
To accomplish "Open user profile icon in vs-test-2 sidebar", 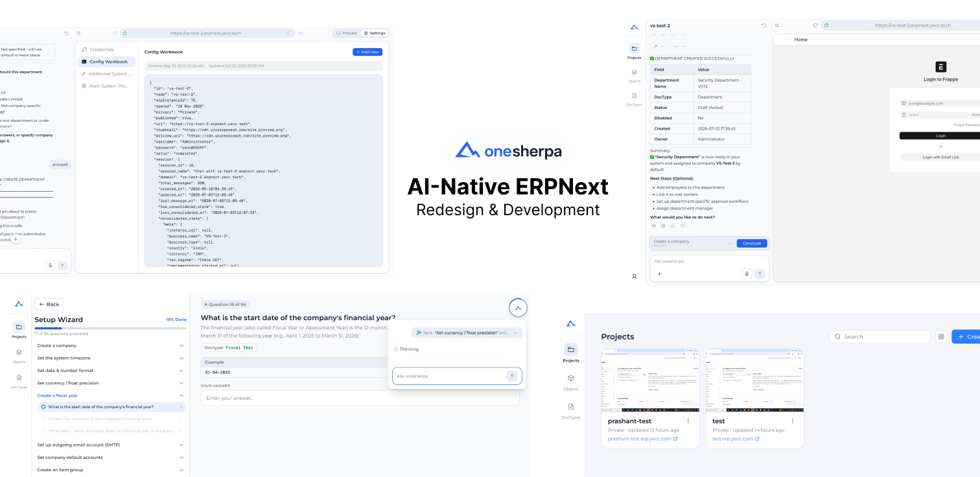I will click(x=634, y=276).
